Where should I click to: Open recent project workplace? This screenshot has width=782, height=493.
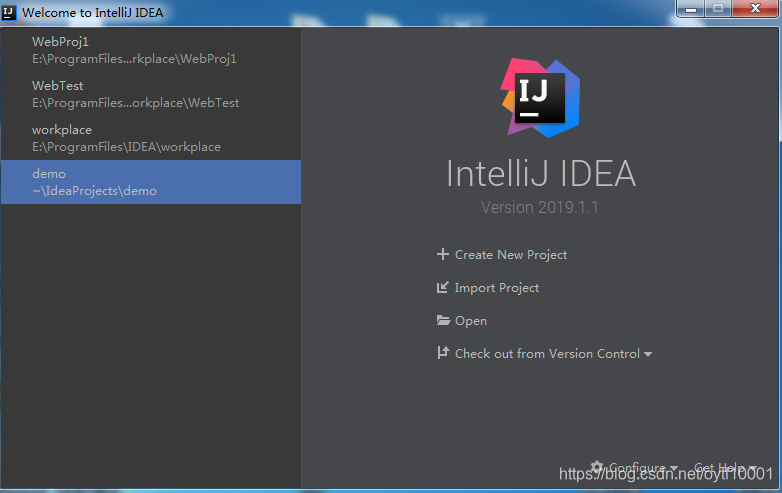151,138
